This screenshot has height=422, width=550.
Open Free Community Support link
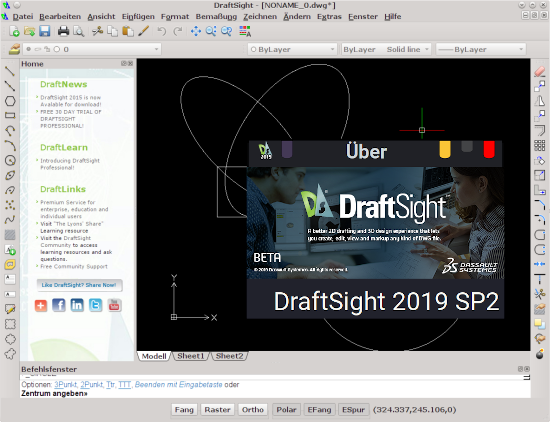(74, 267)
